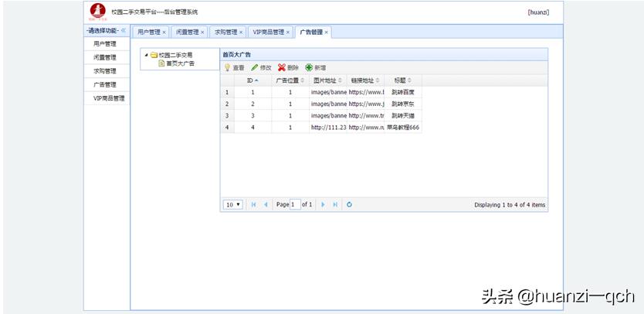Go to the next page in pager
This screenshot has width=644, height=314.
[324, 204]
